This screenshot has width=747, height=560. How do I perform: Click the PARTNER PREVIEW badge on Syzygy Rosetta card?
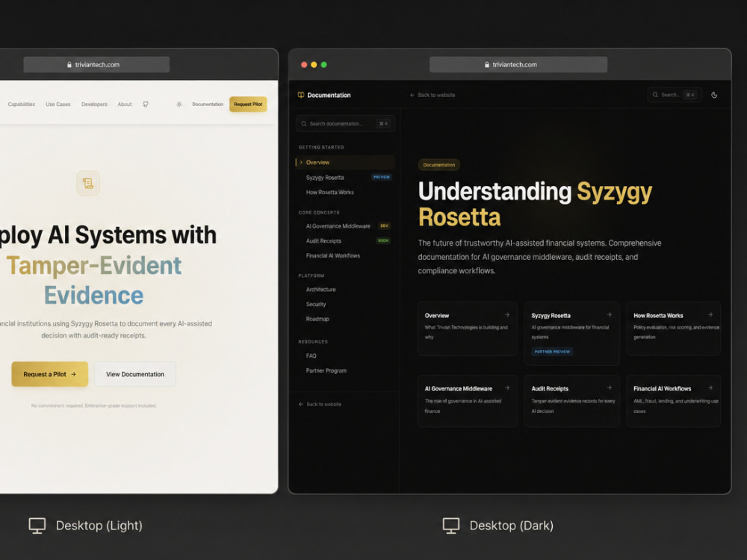[x=552, y=352]
